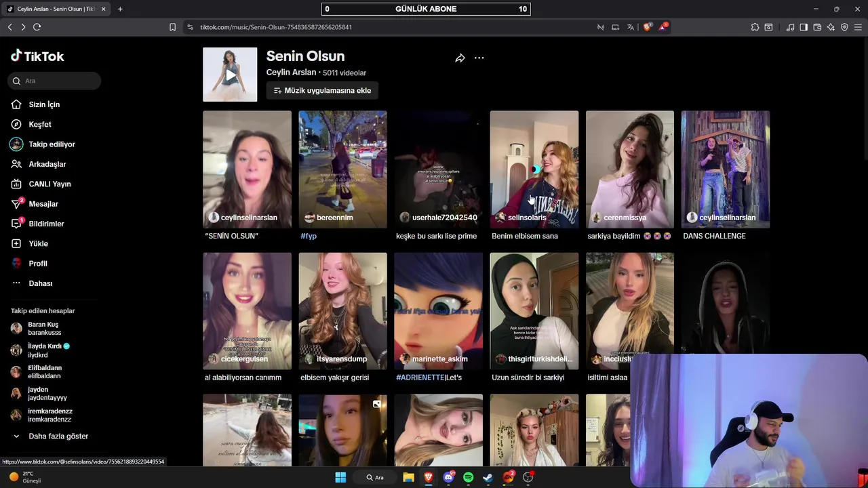Image resolution: width=868 pixels, height=488 pixels.
Task: Click the share arrow icon
Action: pos(460,58)
